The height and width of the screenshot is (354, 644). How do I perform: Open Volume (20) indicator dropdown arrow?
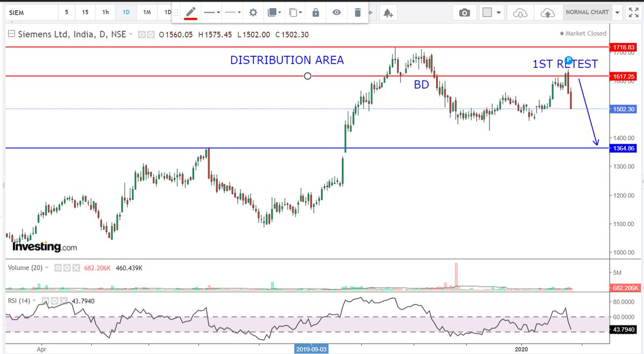47,267
